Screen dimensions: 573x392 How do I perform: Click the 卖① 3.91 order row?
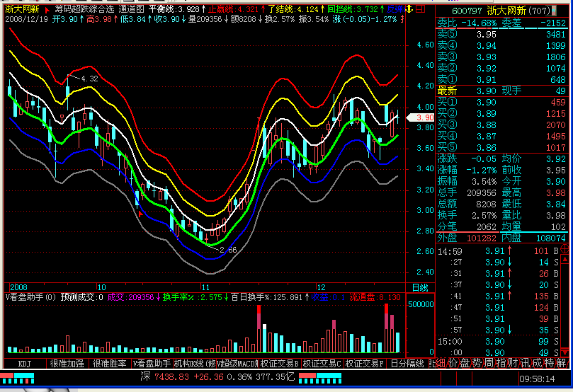pos(501,79)
